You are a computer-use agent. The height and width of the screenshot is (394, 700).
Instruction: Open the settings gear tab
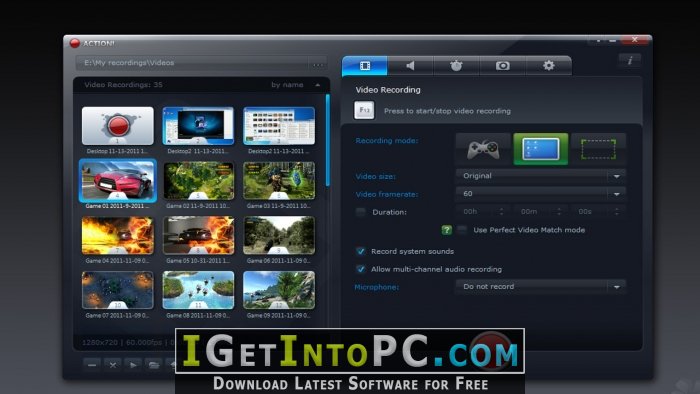coord(549,66)
